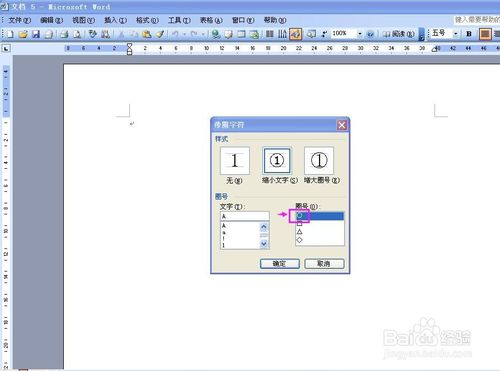Click the Columns toolbar icon
Image resolution: width=500 pixels, height=371 pixels.
270,34
